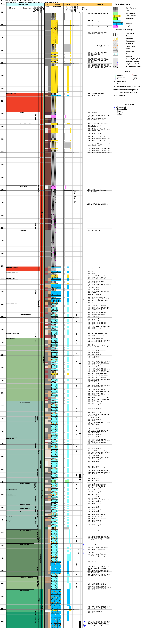
Task: Click the Remarks column header
Action: coord(100,4)
